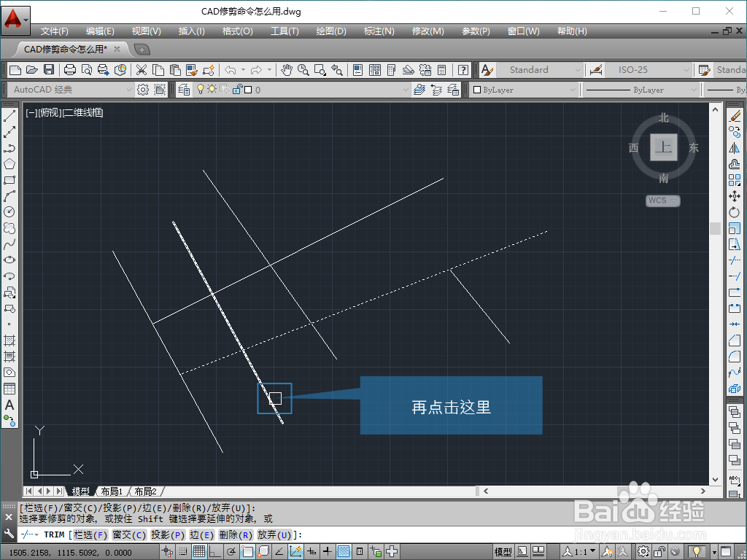Switch to 布局2 layout tab

[x=145, y=491]
